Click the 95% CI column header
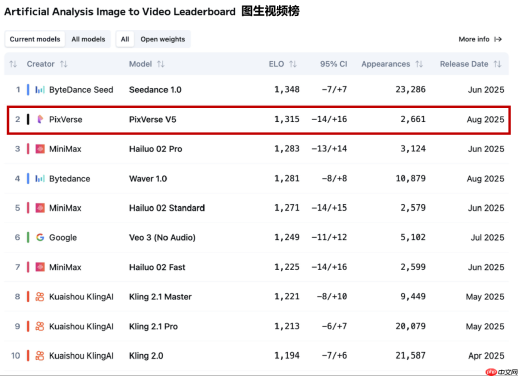518x376 pixels. click(x=333, y=64)
